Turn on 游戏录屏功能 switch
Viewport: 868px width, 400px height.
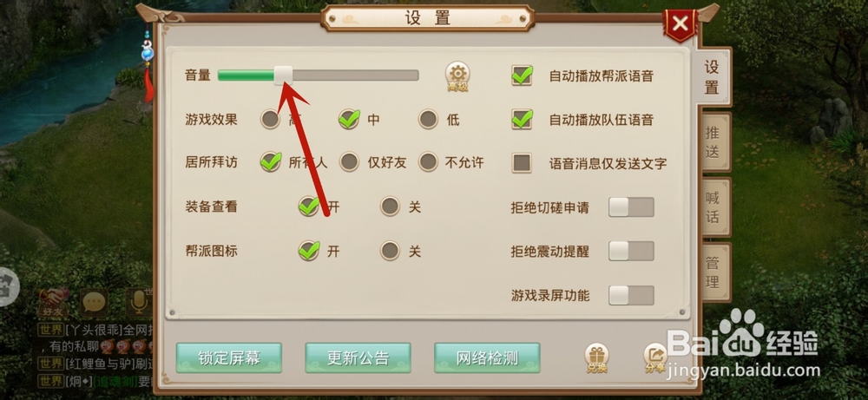click(631, 295)
